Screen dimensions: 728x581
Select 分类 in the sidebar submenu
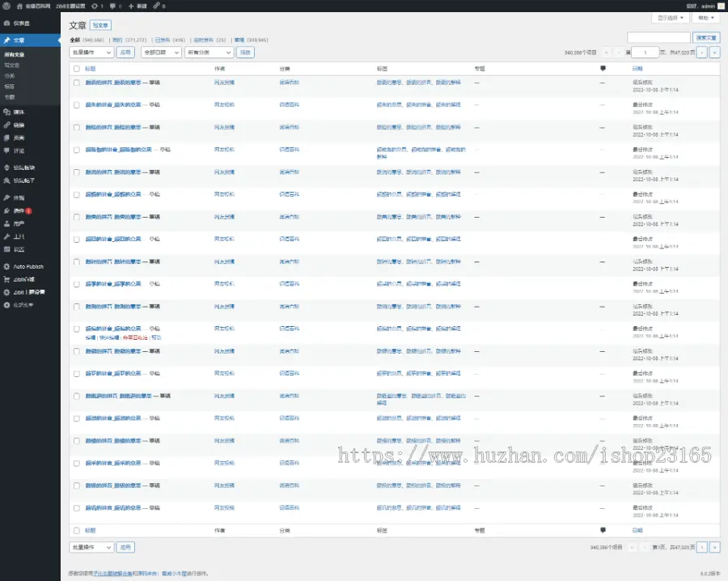(9, 76)
